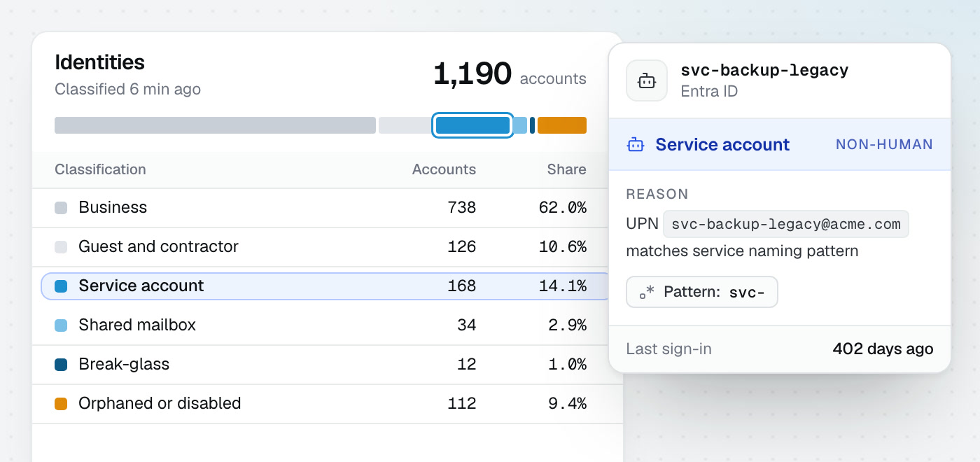Viewport: 980px width, 462px height.
Task: Click the orange segment in the distribution bar
Action: pyautogui.click(x=562, y=125)
